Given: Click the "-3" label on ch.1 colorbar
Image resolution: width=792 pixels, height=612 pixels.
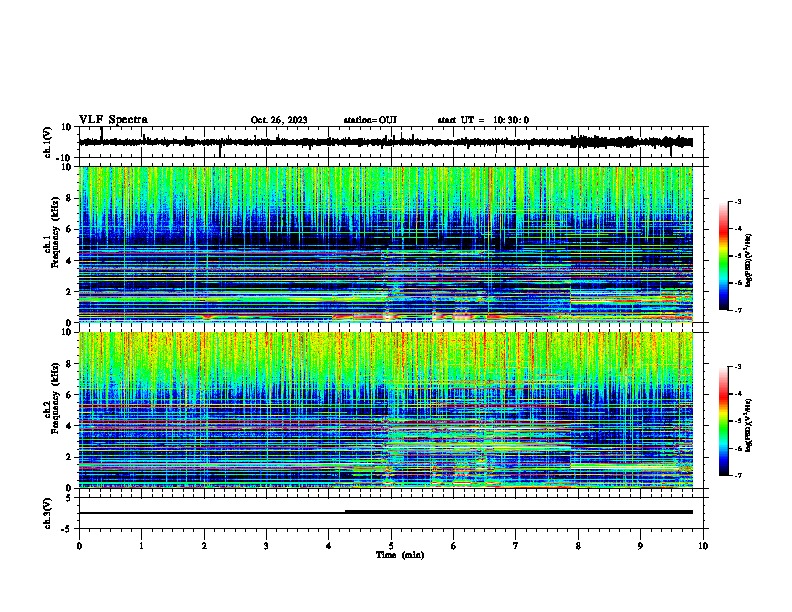Looking at the screenshot, I should pyautogui.click(x=738, y=201).
